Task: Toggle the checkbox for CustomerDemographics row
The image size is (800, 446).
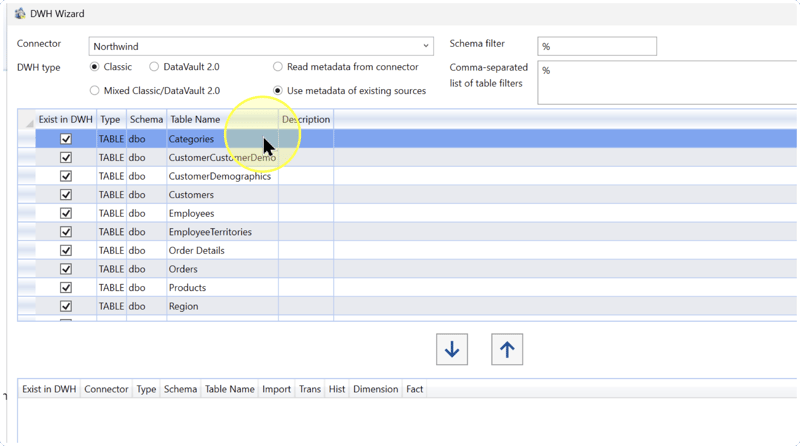Action: 66,176
